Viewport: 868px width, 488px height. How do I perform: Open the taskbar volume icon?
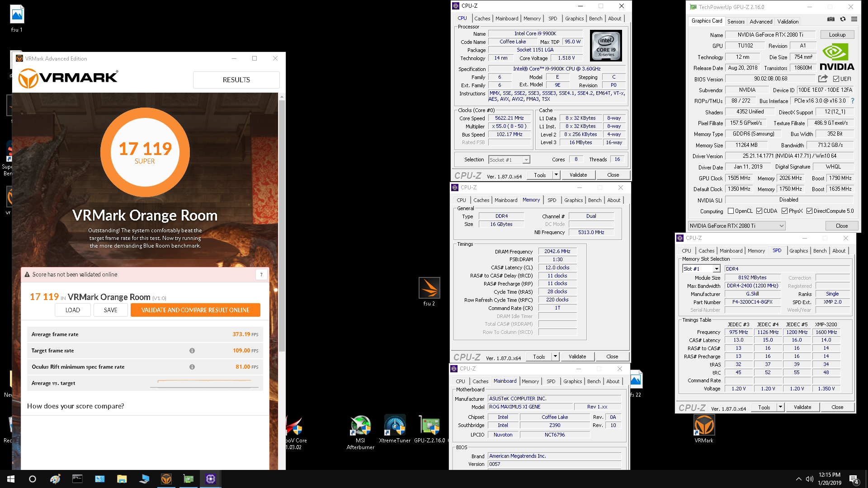809,479
